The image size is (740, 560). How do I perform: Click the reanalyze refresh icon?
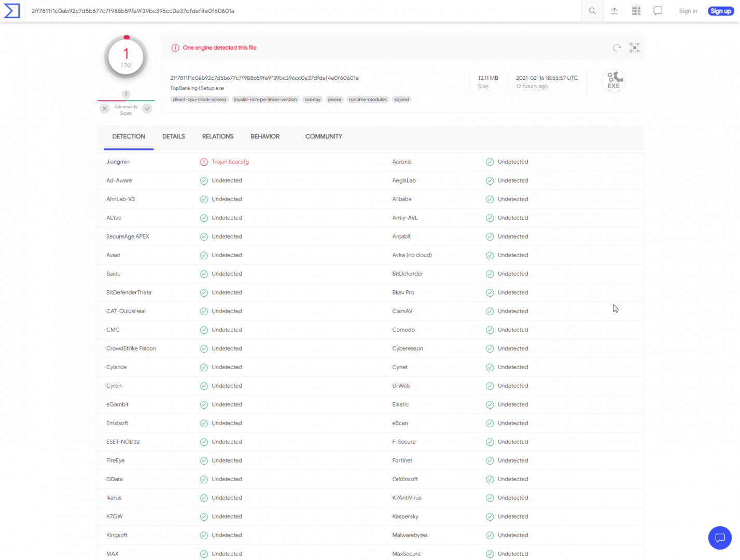pyautogui.click(x=617, y=48)
